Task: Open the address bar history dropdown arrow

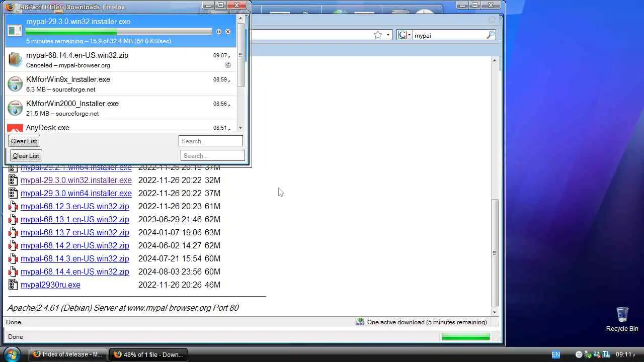Action: point(388,35)
